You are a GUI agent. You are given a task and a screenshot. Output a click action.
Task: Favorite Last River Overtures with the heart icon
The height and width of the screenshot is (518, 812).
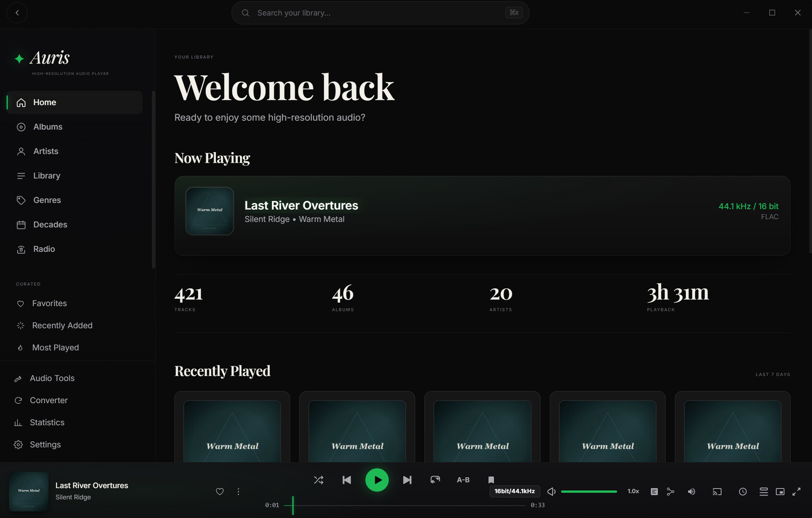point(220,492)
